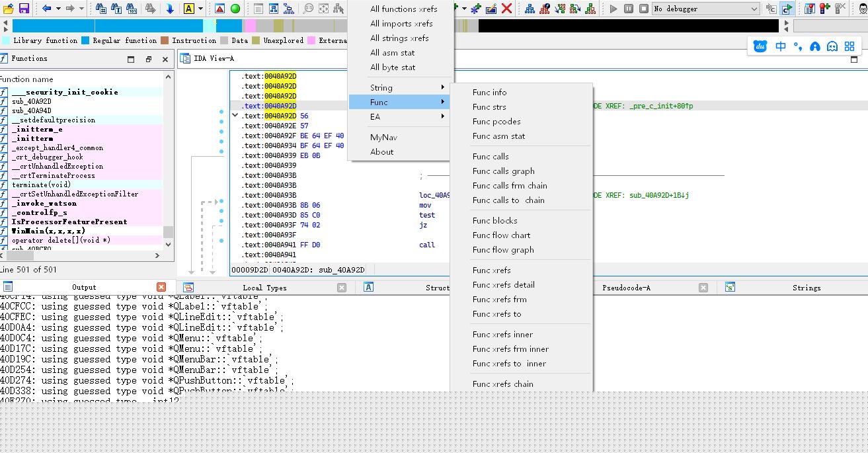
Task: Float the Functions panel
Action: coord(148,59)
